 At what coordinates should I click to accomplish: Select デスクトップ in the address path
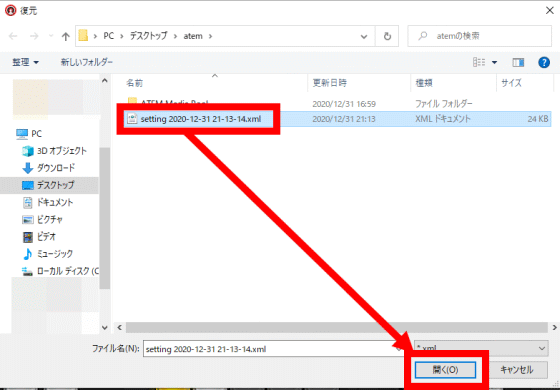tap(148, 36)
